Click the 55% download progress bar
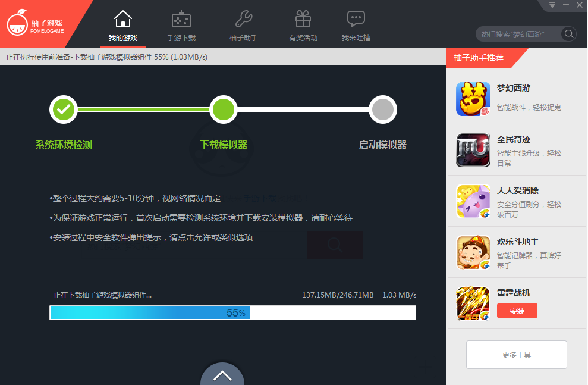 232,312
